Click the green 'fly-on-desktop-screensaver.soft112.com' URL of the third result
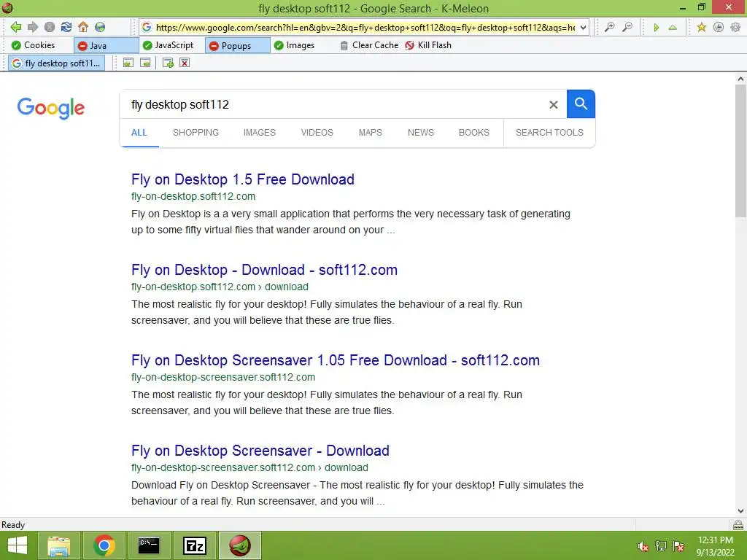 tap(223, 377)
